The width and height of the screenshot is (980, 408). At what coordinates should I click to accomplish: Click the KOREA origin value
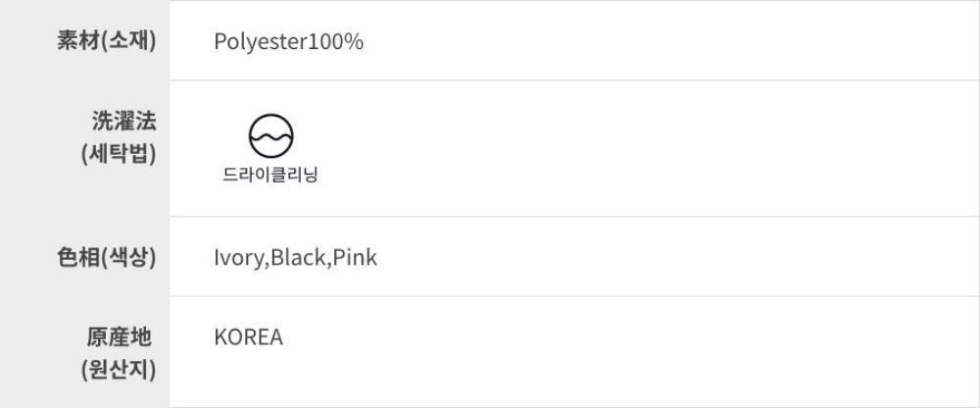point(248,337)
